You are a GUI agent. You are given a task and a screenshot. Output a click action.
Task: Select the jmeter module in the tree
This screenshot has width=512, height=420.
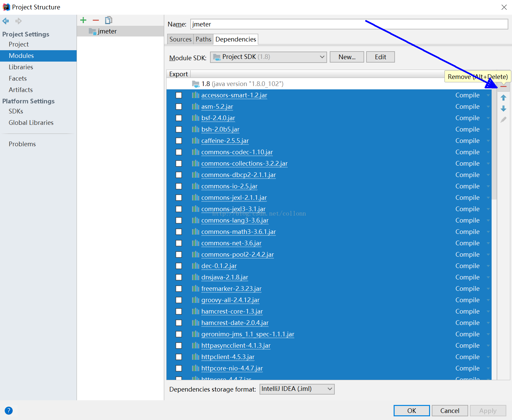click(120, 31)
